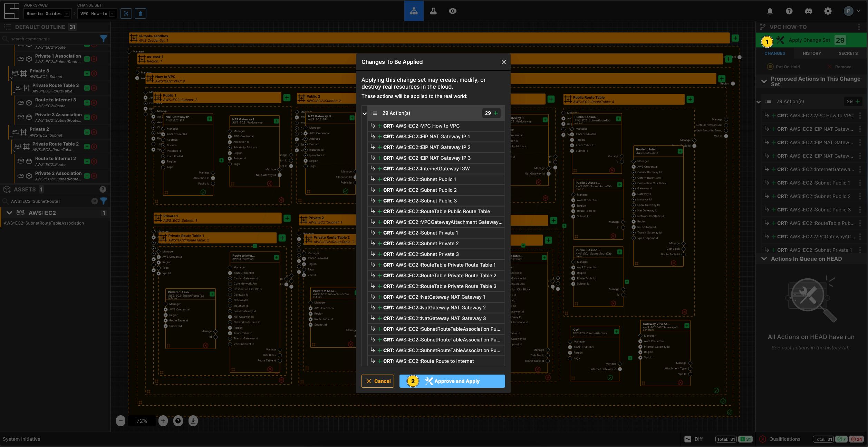The image size is (868, 447).
Task: Open VPC How-To panel kebab menu
Action: coord(859,27)
